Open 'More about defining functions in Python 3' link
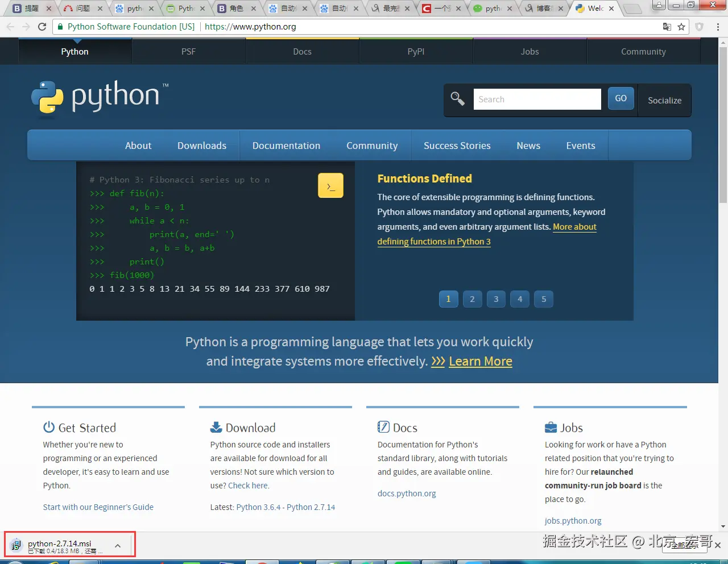Image resolution: width=728 pixels, height=564 pixels. click(434, 241)
